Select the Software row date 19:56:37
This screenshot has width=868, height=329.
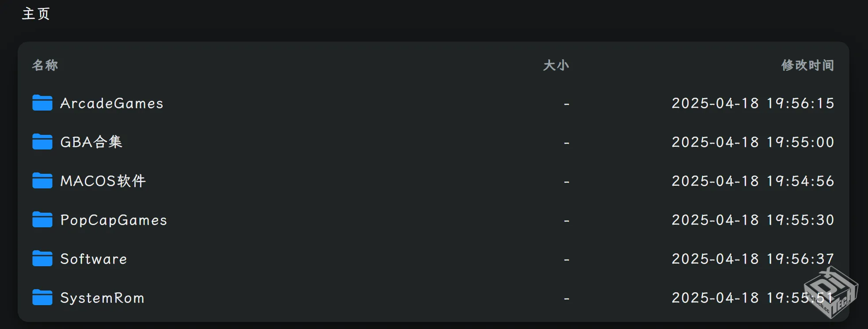(753, 259)
